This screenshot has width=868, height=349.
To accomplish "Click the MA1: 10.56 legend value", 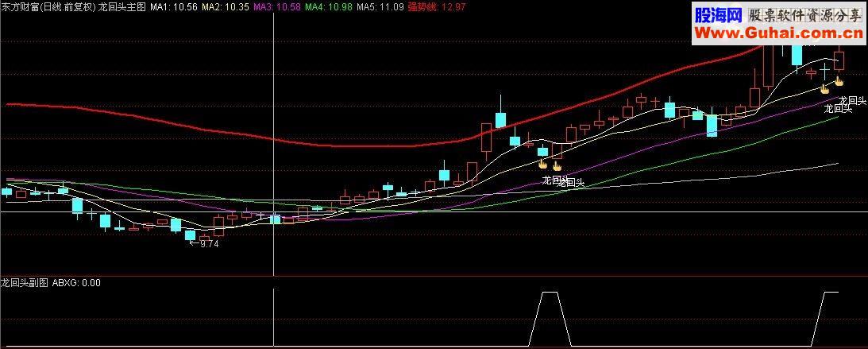I will point(173,7).
